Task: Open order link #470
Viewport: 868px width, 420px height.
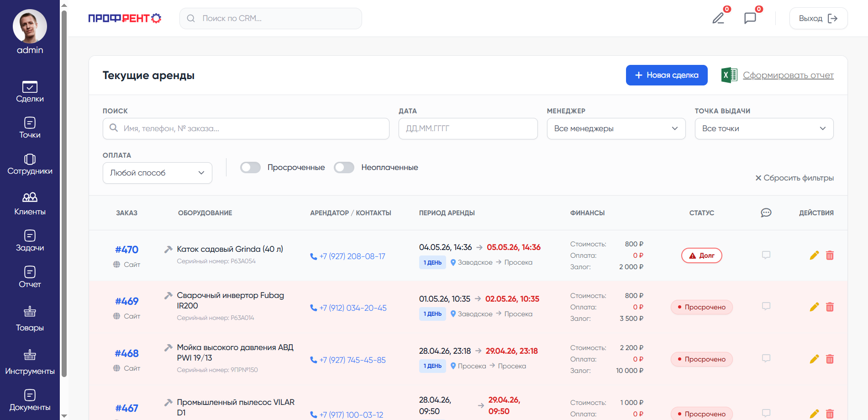Action: (x=126, y=250)
